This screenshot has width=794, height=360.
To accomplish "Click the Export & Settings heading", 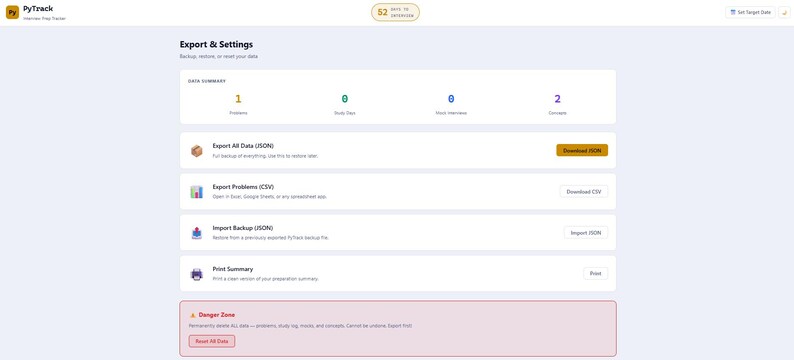I will (216, 45).
